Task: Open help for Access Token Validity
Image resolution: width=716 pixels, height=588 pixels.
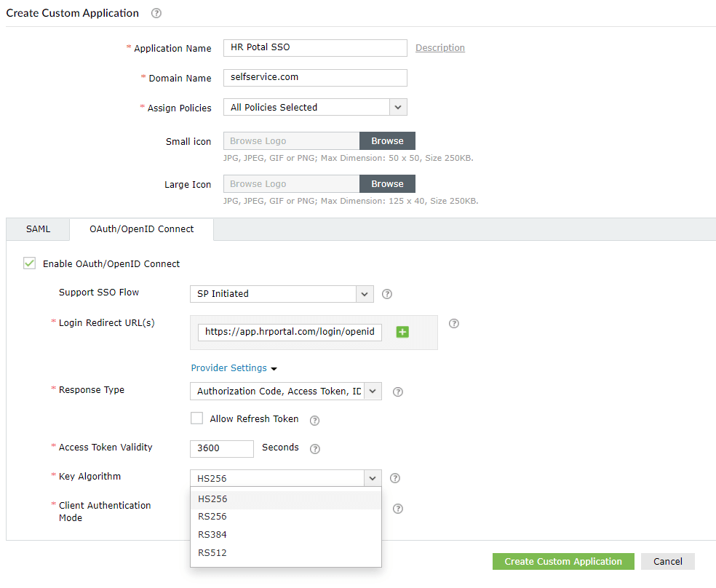Action: click(314, 448)
